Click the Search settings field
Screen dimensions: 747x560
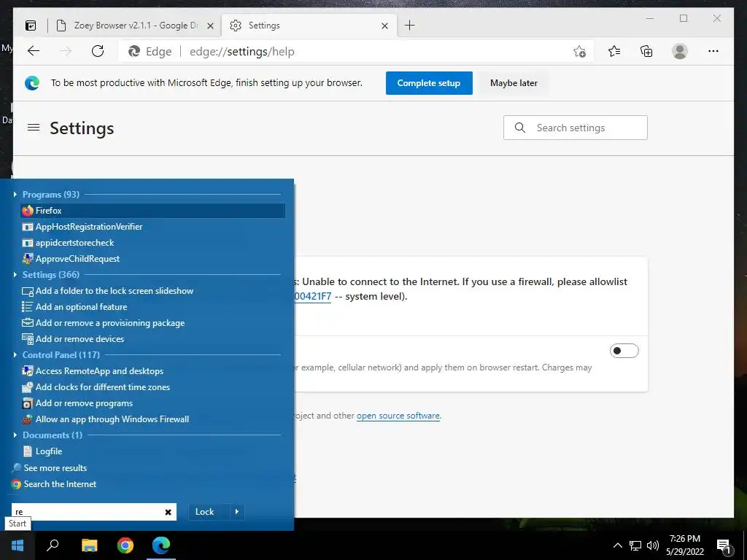point(575,128)
